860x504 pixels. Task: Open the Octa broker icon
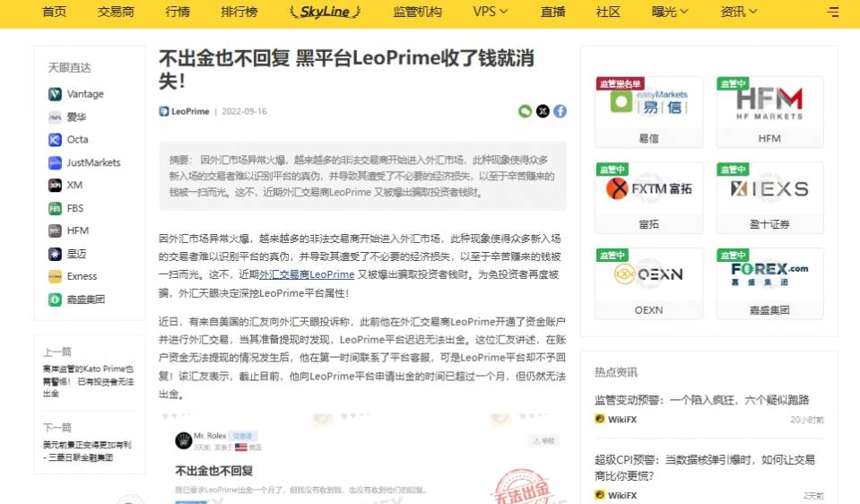[x=55, y=139]
